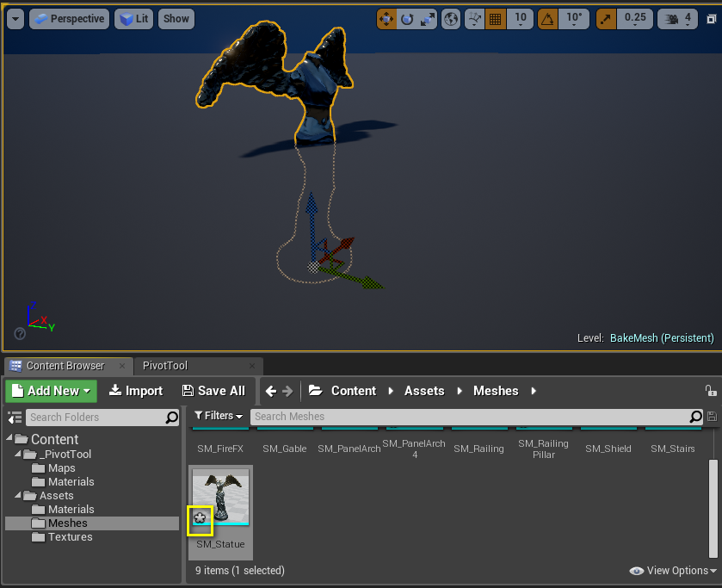The image size is (722, 588).
Task: Click the content browser lock icon
Action: coord(710,391)
